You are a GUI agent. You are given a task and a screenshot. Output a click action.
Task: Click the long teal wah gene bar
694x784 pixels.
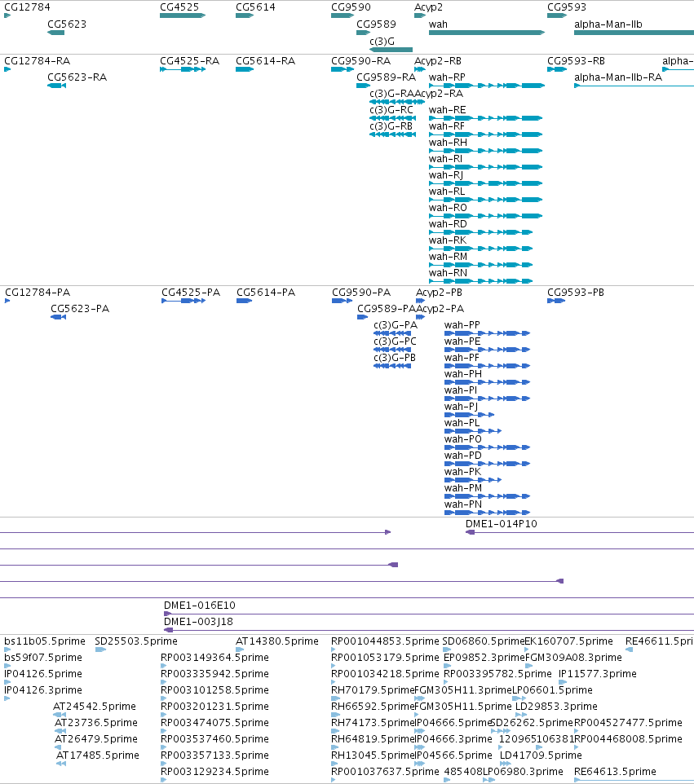(x=487, y=33)
